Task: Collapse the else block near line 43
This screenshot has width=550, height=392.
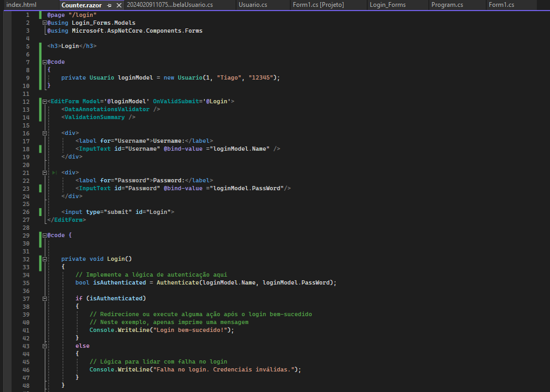Action: pyautogui.click(x=44, y=346)
